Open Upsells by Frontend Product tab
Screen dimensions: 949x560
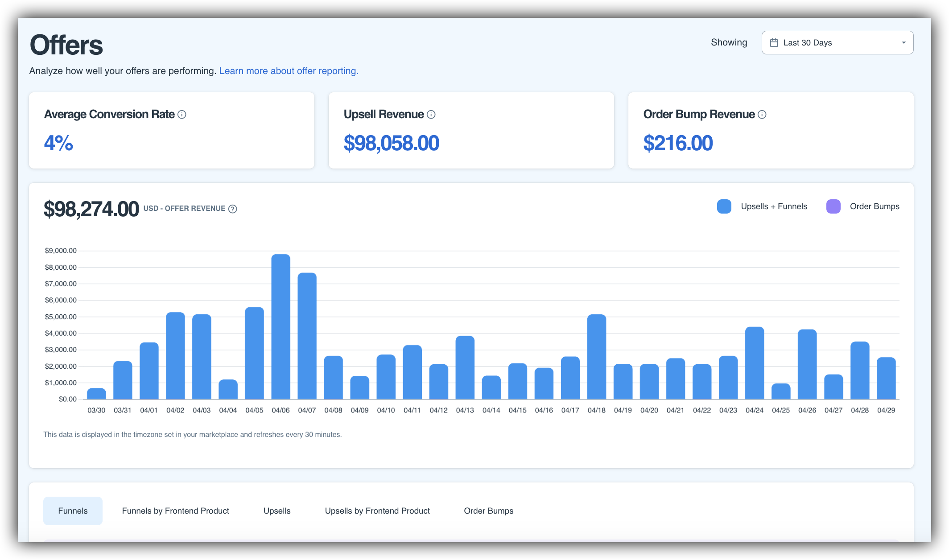pyautogui.click(x=377, y=511)
